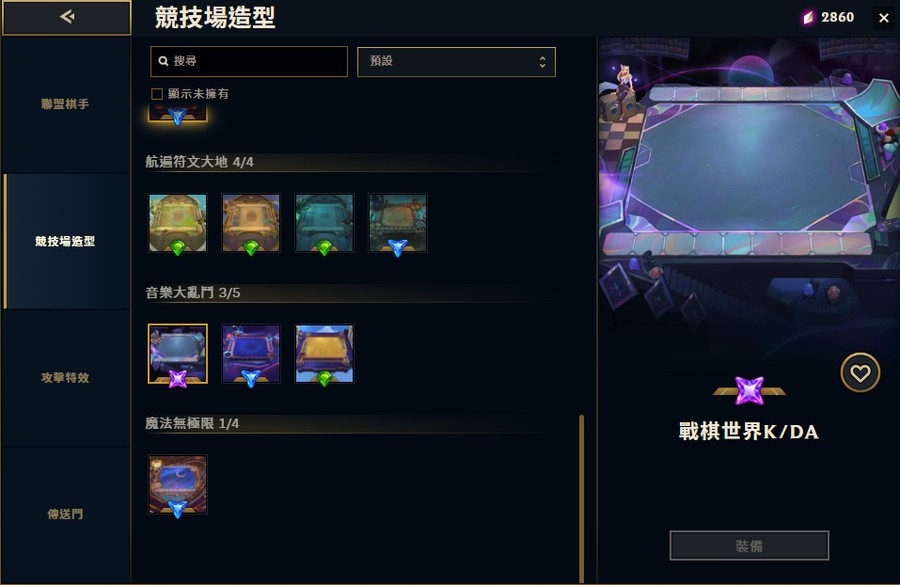Select the second 音樂大亂鬥 arena with blue gem
This screenshot has height=585, width=900.
(x=251, y=354)
